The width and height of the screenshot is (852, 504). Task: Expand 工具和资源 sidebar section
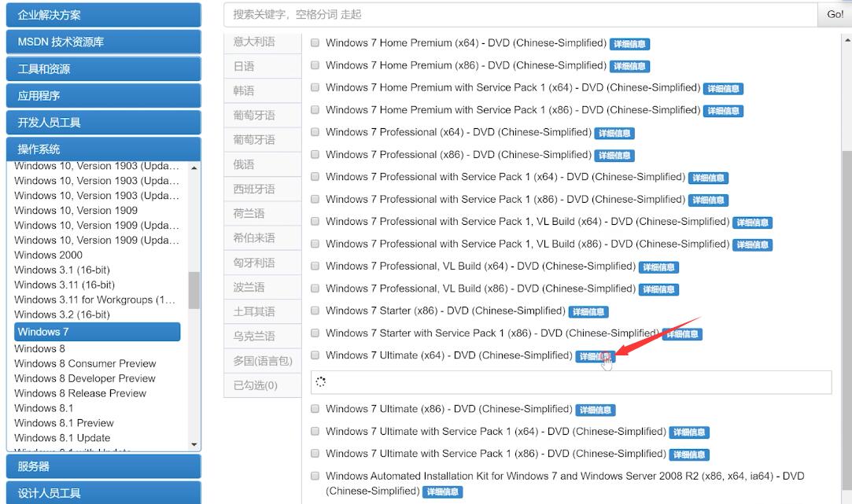point(103,69)
